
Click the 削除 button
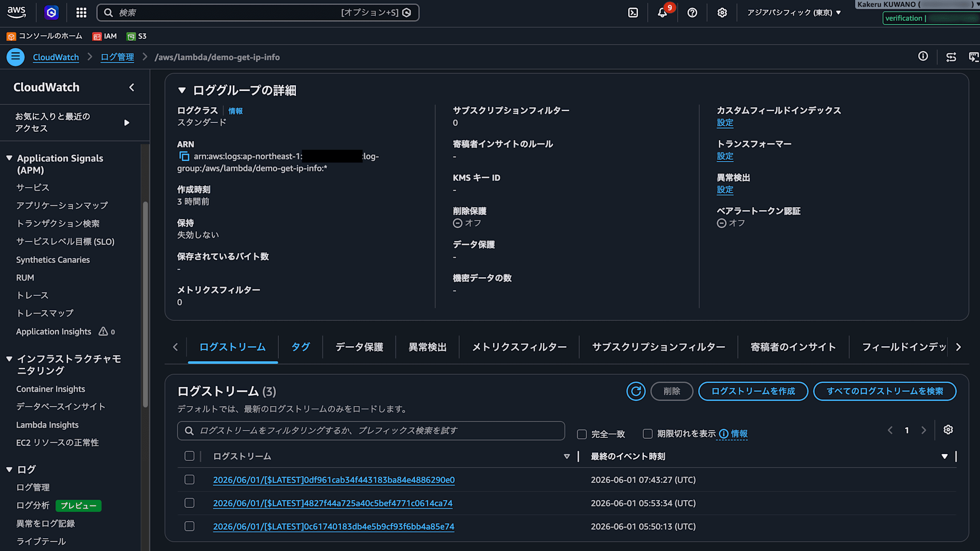pyautogui.click(x=672, y=391)
